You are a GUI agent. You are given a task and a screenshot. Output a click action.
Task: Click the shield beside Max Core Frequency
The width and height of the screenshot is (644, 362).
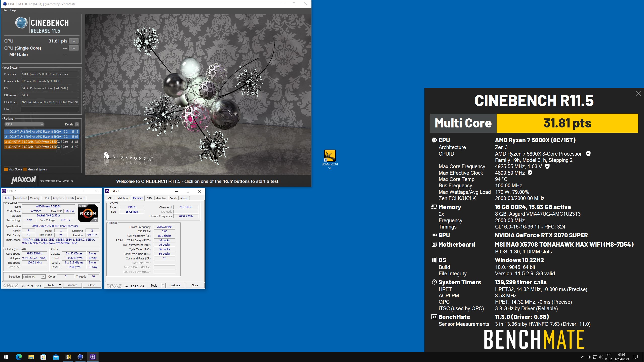547,166
